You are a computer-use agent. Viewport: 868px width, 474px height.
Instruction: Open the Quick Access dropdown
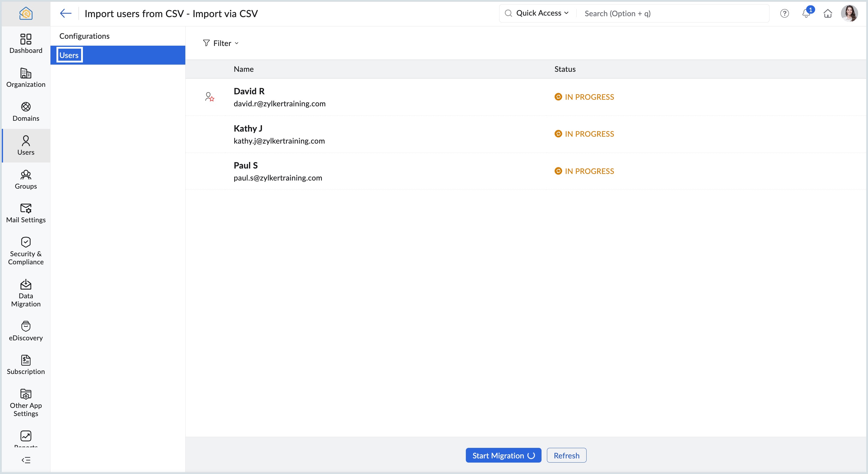point(542,13)
